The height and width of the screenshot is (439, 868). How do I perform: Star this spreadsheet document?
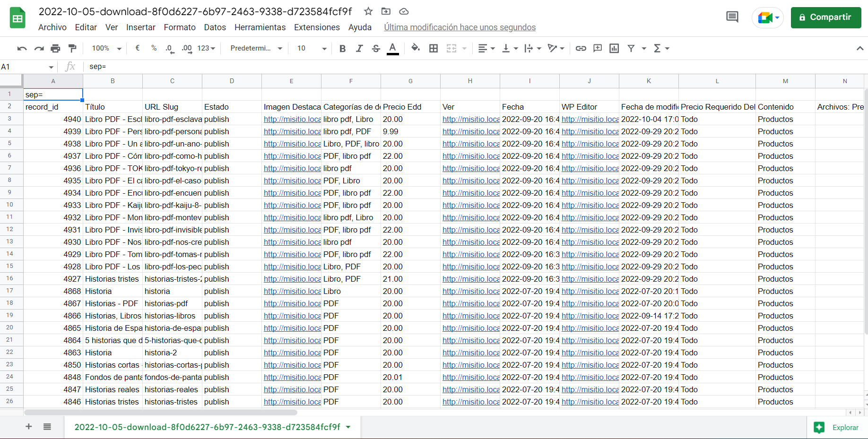pyautogui.click(x=368, y=11)
